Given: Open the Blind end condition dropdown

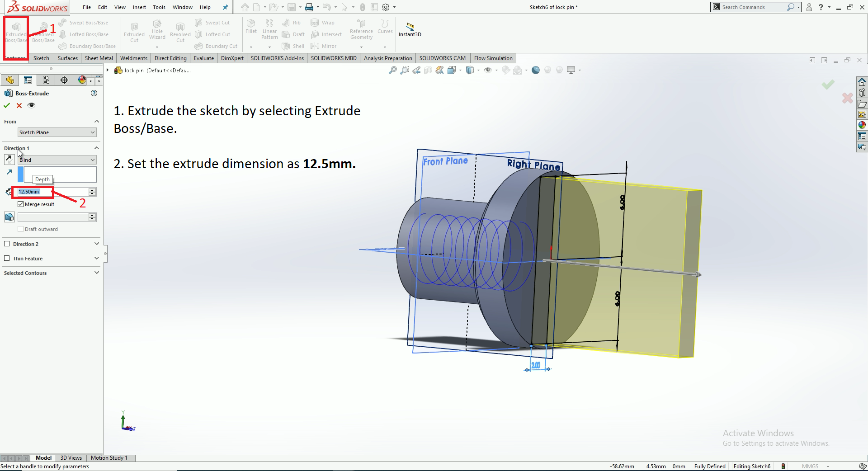Looking at the screenshot, I should click(x=57, y=160).
